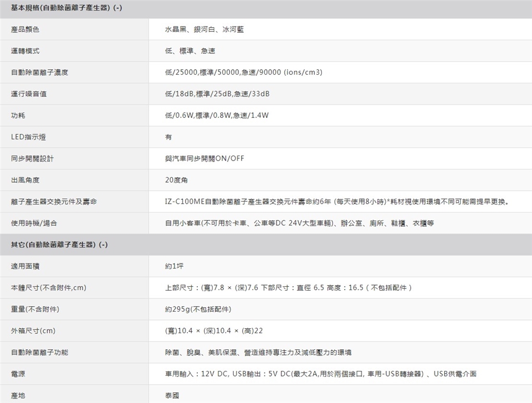Click the 適用面積 row label
This screenshot has height=403, width=532.
[x=25, y=266]
